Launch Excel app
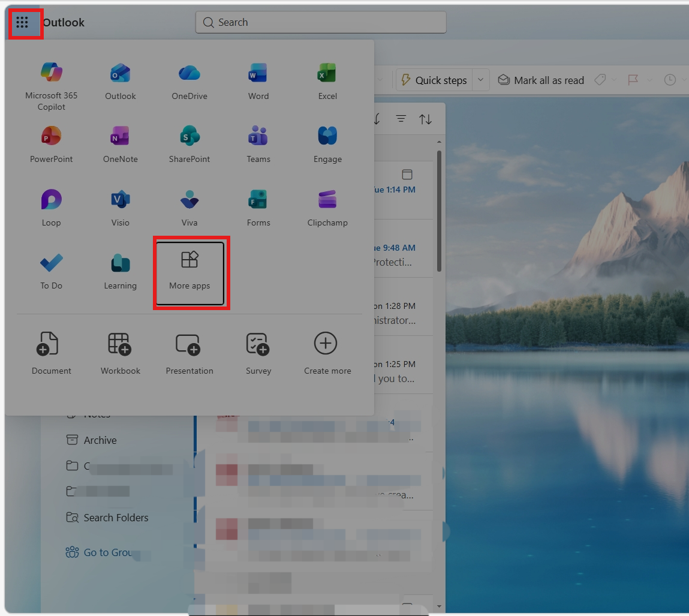Screen dimensions: 689x616 [327, 82]
